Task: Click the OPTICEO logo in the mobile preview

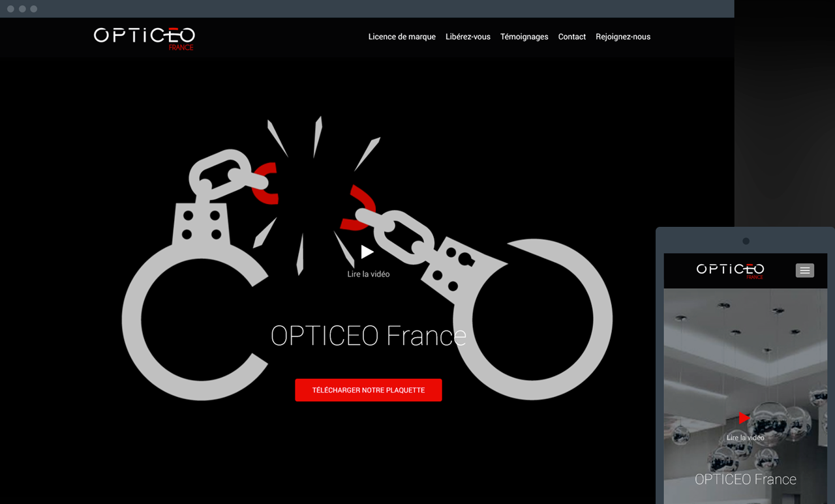Action: click(x=730, y=270)
